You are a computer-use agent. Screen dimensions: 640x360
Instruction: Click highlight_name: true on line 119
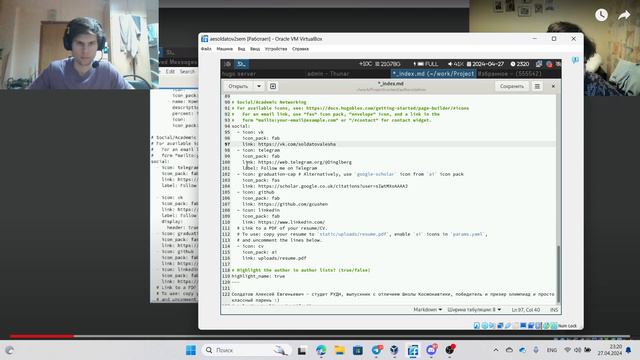(258, 276)
